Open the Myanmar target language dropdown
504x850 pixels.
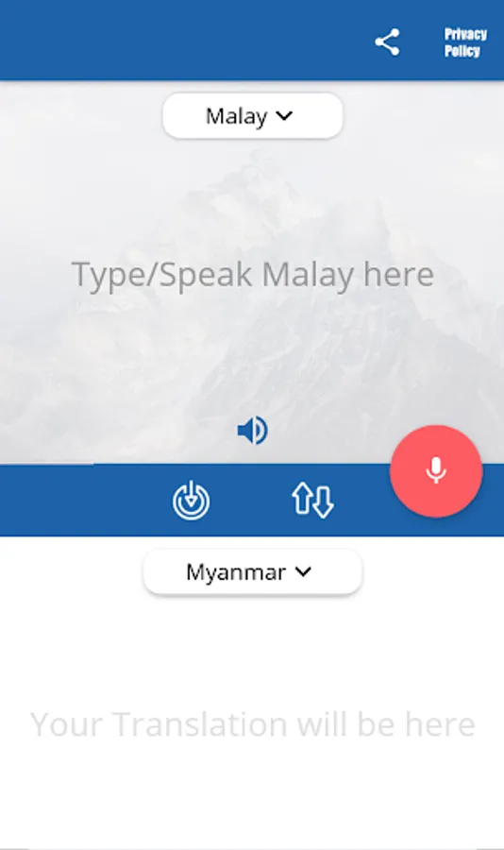coord(253,572)
